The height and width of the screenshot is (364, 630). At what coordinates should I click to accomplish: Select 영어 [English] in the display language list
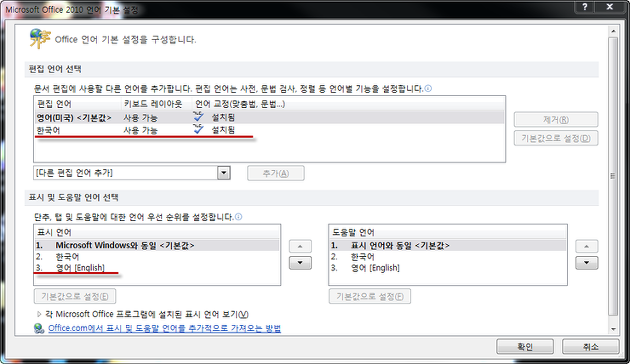(157, 268)
